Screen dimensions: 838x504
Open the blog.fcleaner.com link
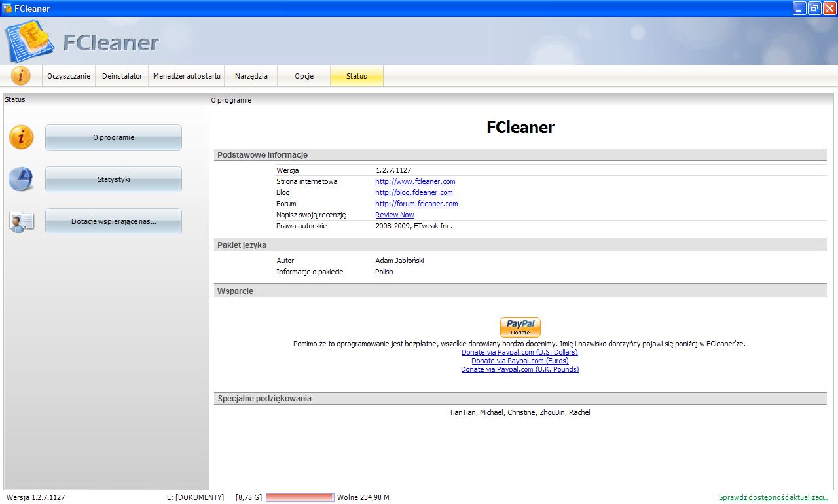(414, 192)
